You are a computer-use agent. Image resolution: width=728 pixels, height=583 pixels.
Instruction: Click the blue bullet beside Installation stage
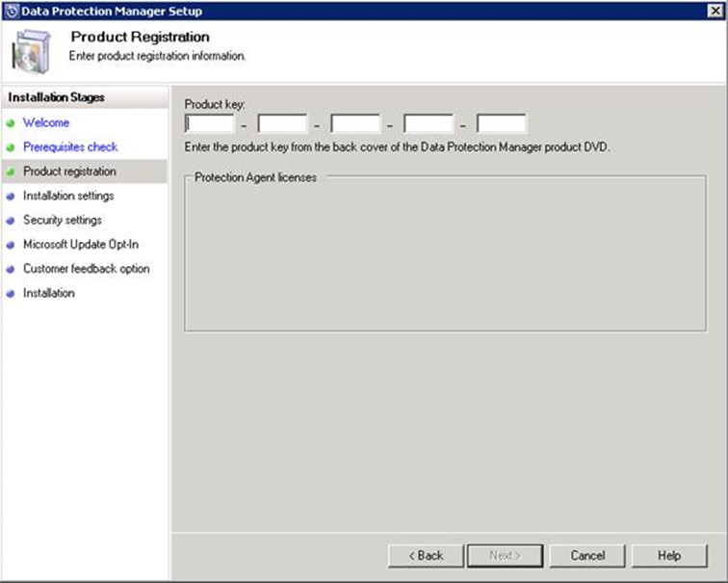tap(11, 294)
